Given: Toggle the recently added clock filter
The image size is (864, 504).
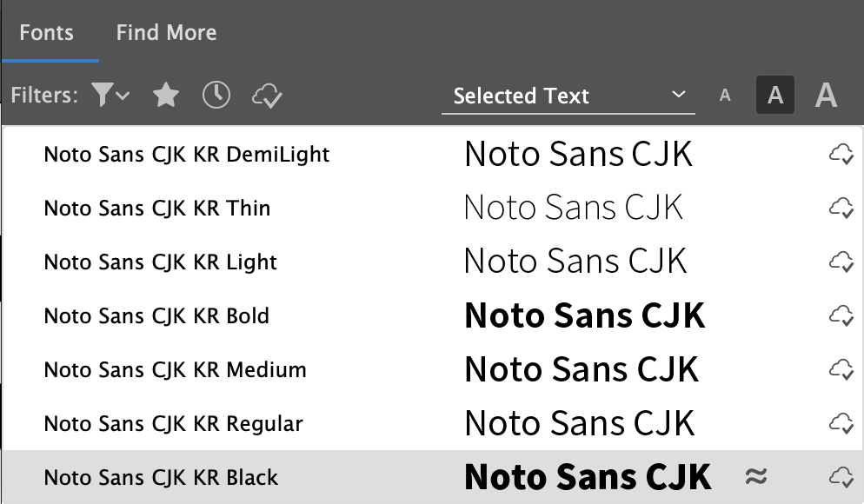Looking at the screenshot, I should tap(216, 95).
